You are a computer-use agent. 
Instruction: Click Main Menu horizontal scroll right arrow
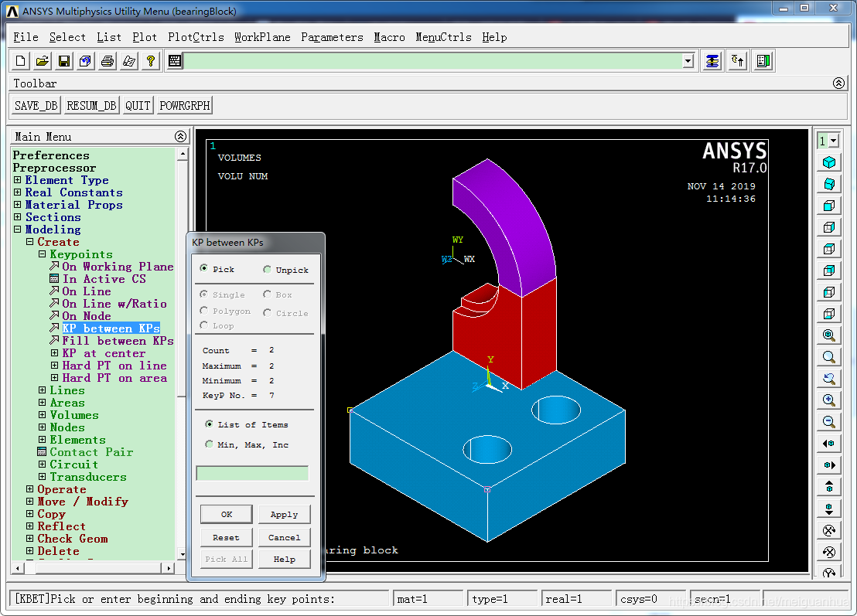169,568
